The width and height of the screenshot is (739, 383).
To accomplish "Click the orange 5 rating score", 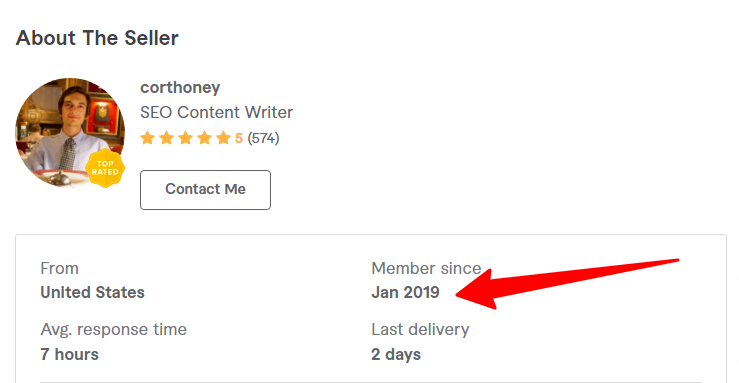I will tap(239, 138).
